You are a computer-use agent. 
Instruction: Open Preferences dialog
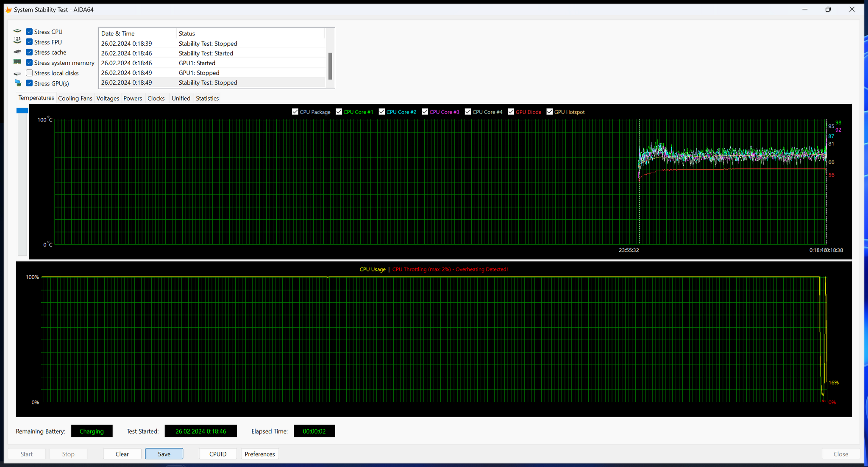pos(260,454)
